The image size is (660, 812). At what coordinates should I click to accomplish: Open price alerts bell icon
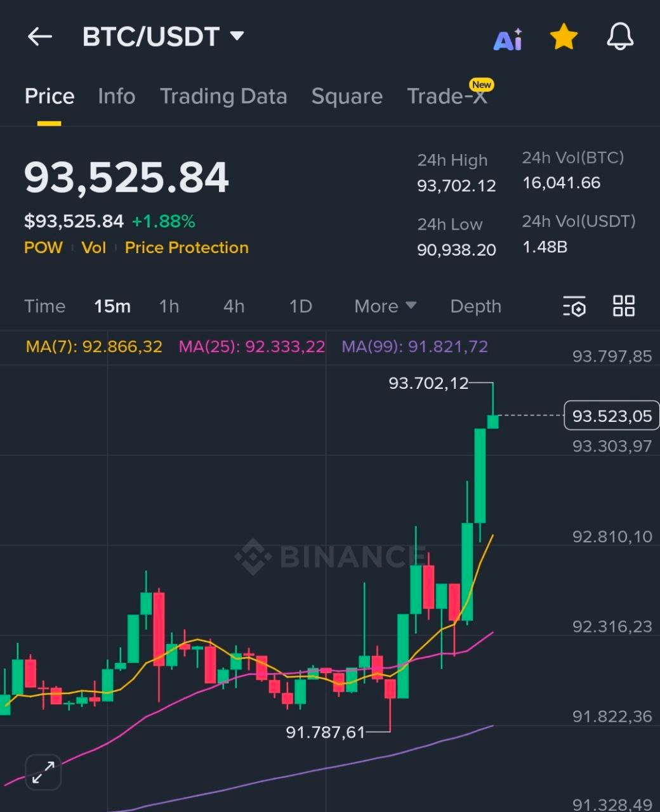620,37
